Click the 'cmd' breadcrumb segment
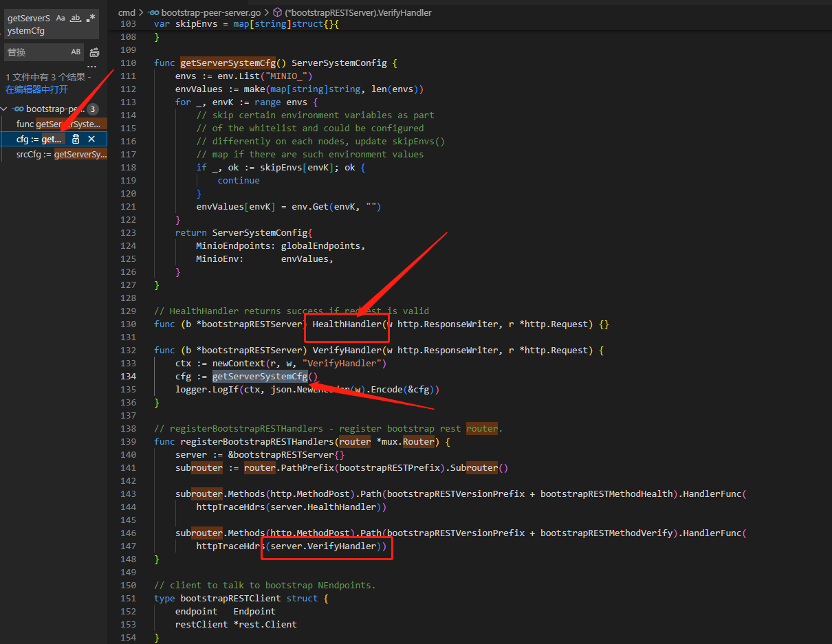The image size is (832, 644). [x=127, y=12]
